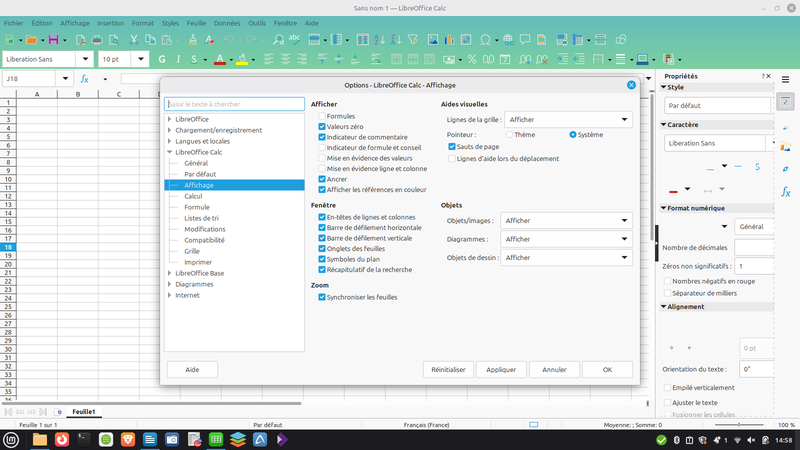Open Files folder icon in taskbar
The width and height of the screenshot is (800, 450).
pyautogui.click(x=39, y=439)
